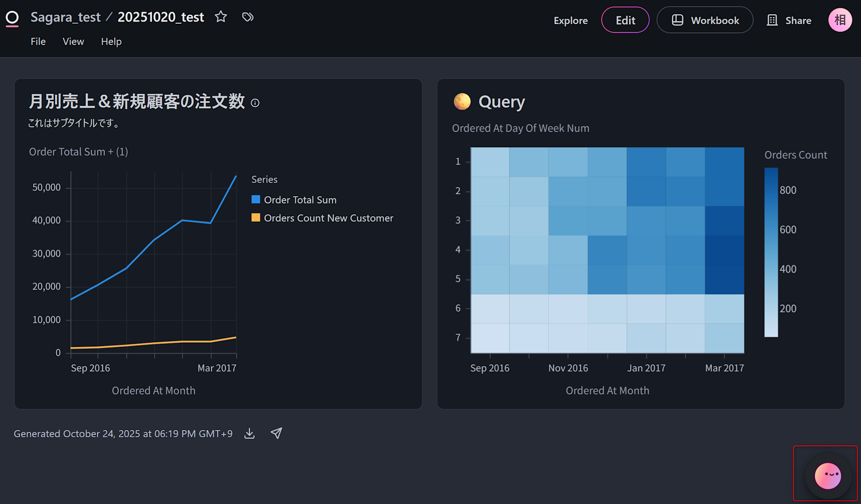Image resolution: width=861 pixels, height=504 pixels.
Task: Click the Orders Count color gradient legend
Action: [771, 252]
